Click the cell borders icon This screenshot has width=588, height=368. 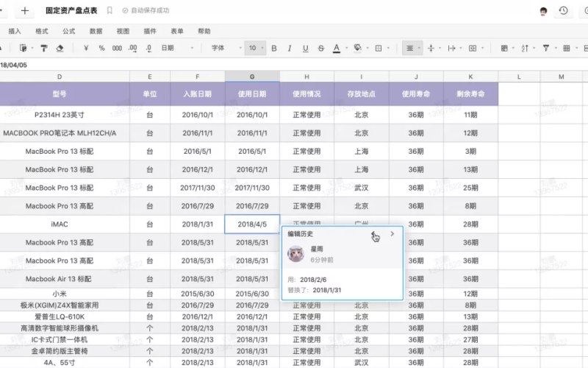click(379, 48)
